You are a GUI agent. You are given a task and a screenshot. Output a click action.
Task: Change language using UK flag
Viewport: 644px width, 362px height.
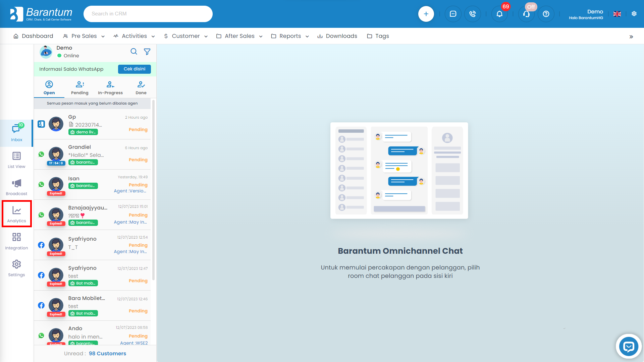(x=617, y=14)
